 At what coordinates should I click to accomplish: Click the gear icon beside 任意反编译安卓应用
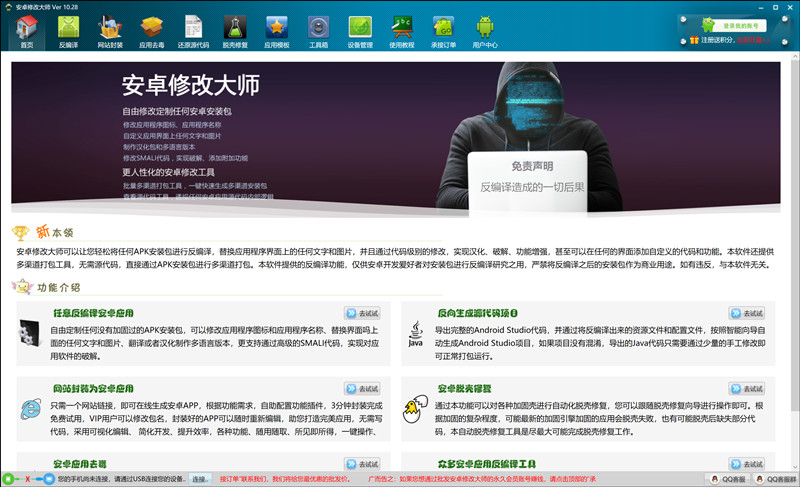[29, 334]
